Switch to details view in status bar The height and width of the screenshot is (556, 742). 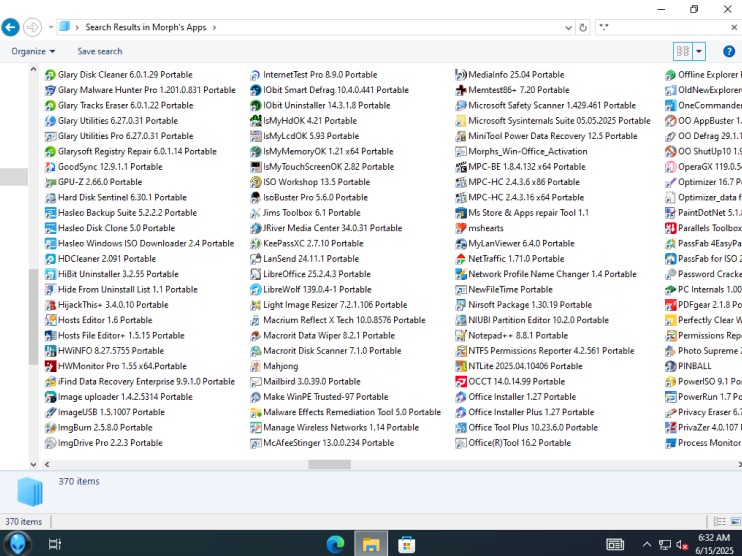720,521
